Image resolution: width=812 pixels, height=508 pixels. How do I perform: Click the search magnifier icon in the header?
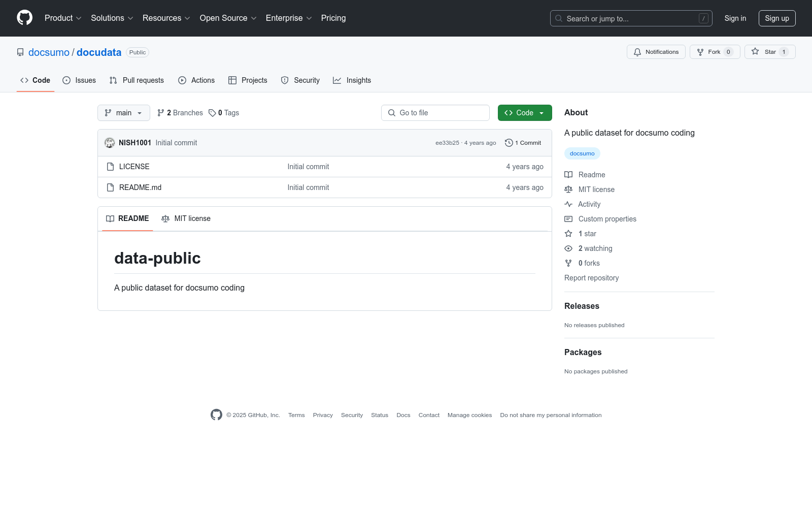(x=559, y=18)
